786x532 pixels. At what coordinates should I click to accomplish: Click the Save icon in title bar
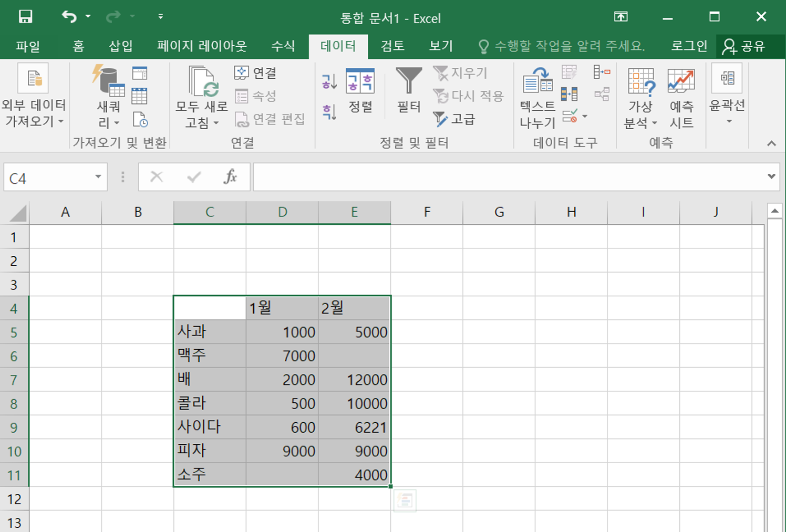click(25, 17)
